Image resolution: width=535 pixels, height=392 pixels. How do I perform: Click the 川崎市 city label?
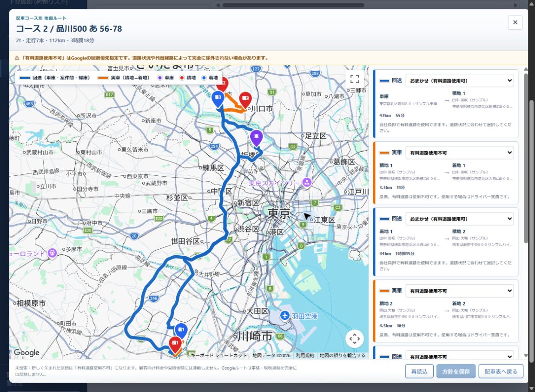point(255,336)
